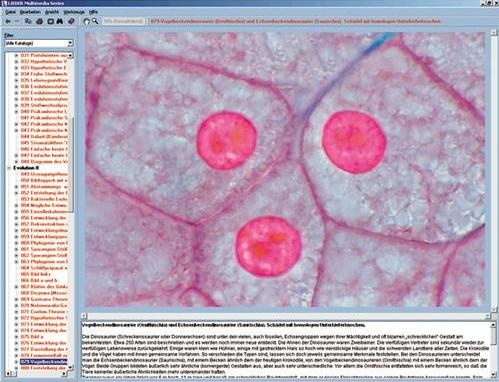Click the tree list scroll-right arrow
This screenshot has width=499, height=382.
[65, 374]
